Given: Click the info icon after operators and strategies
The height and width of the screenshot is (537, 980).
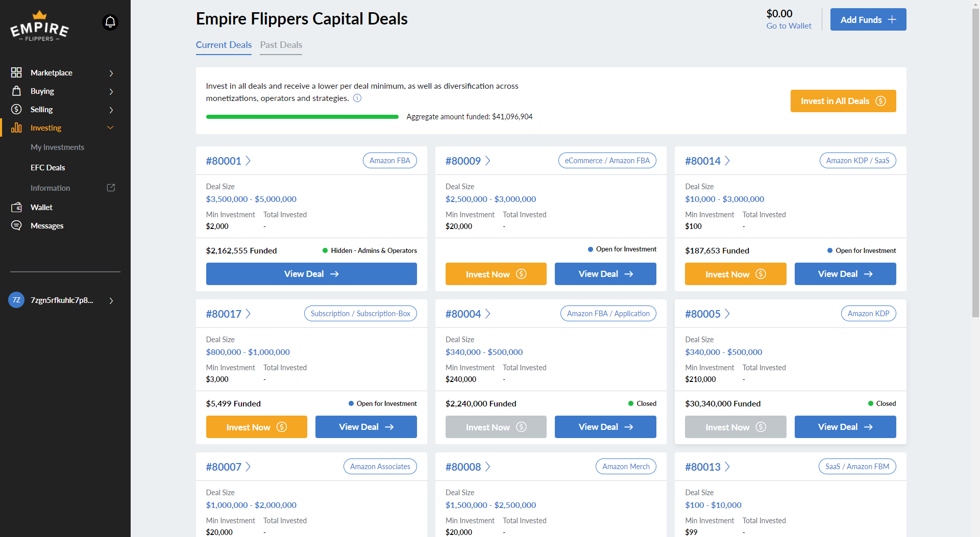Looking at the screenshot, I should pos(357,98).
